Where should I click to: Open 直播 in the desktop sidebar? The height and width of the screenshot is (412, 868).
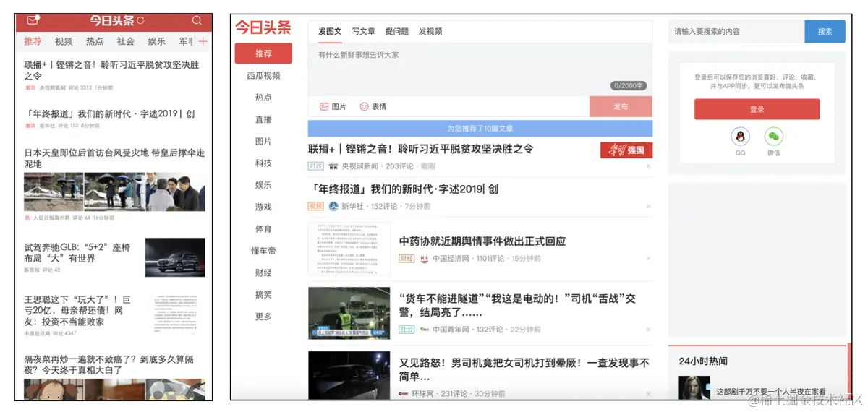click(x=263, y=119)
